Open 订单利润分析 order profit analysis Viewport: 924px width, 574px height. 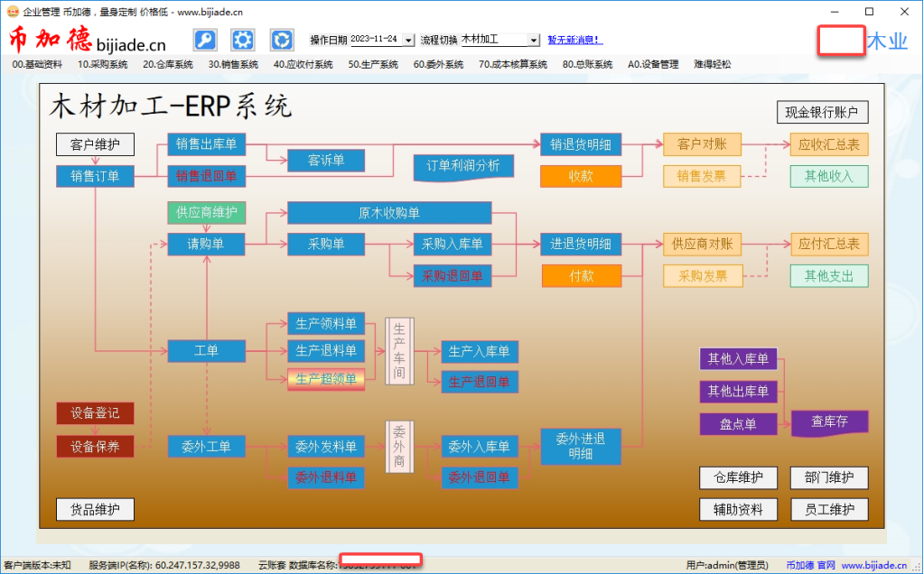tap(463, 166)
